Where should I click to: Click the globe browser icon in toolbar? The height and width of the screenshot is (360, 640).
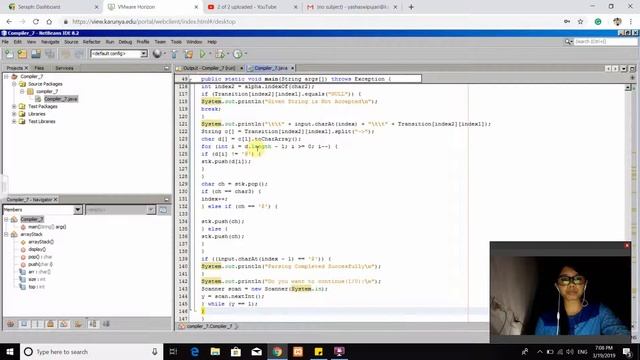(157, 53)
